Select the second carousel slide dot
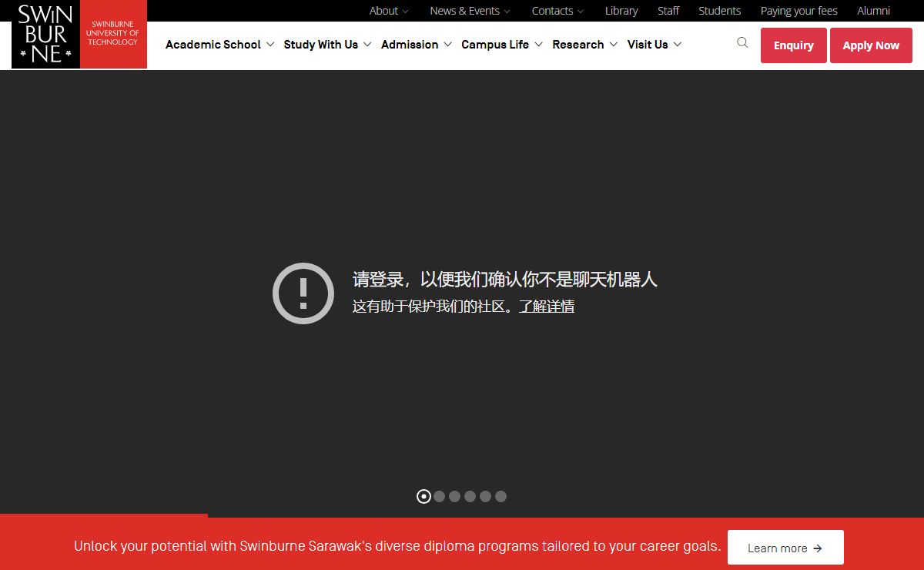 pyautogui.click(x=439, y=496)
